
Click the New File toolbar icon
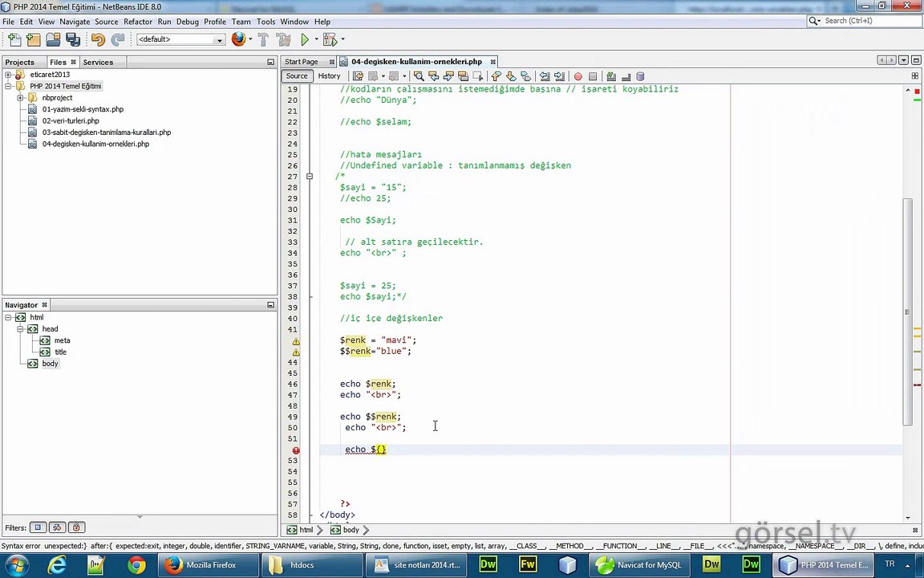coord(14,39)
